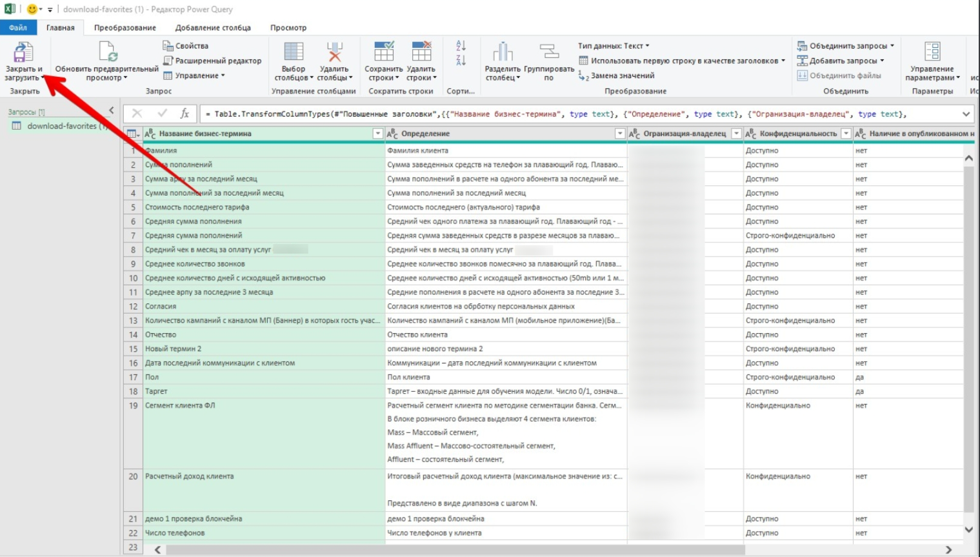Open Расширенный редактор (Advanced Editor)

point(212,61)
